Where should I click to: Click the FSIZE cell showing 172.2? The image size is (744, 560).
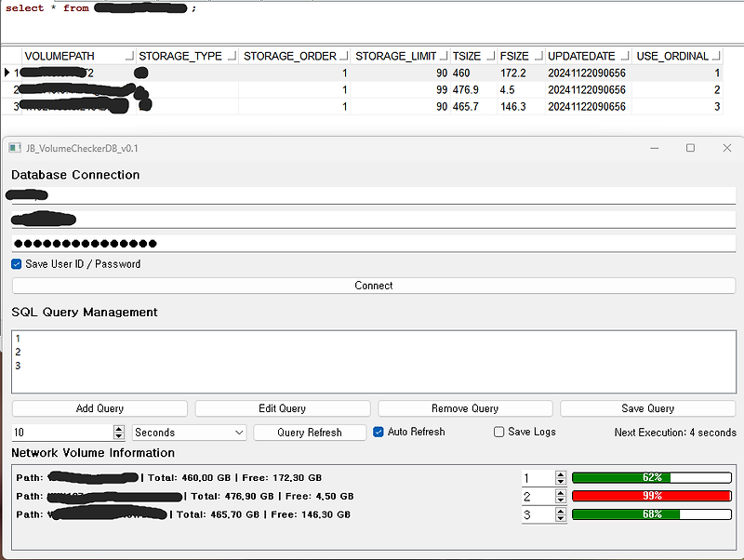click(x=521, y=73)
